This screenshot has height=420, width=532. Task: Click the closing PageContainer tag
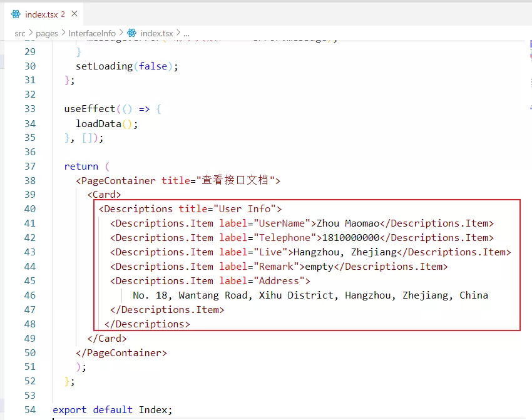tap(121, 353)
